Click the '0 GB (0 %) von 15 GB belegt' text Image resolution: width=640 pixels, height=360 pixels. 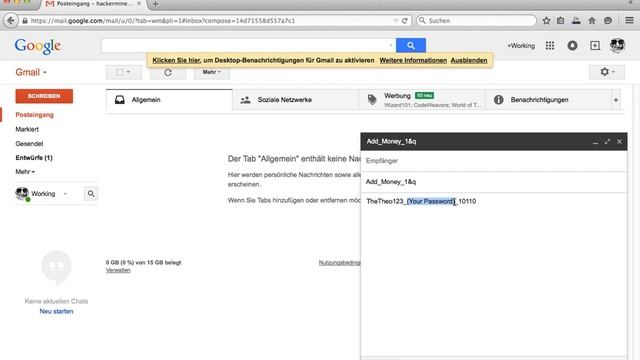point(143,262)
